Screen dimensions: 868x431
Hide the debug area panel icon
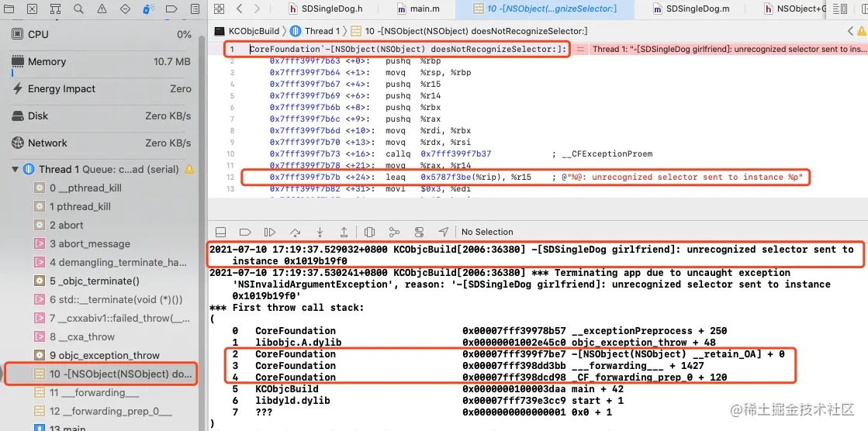click(x=220, y=232)
